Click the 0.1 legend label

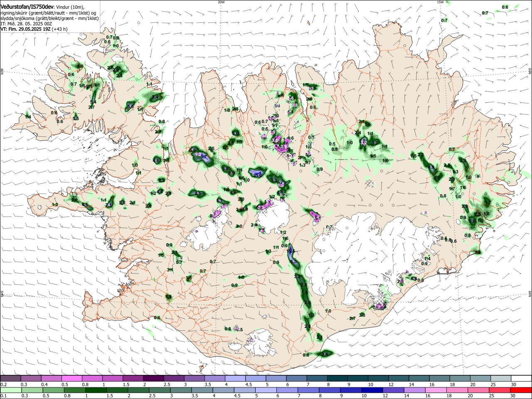3,396
